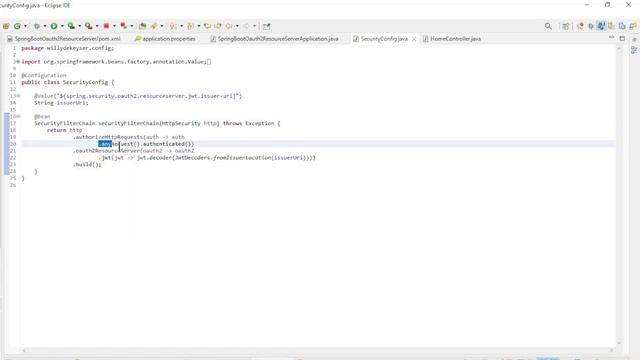
Task: Expand the folded import statements
Action: coord(18,62)
